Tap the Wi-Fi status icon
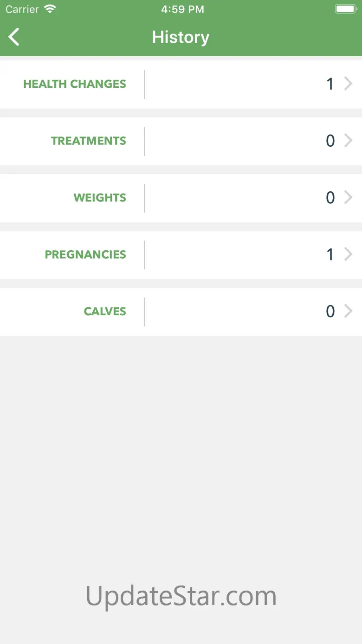 pos(49,9)
